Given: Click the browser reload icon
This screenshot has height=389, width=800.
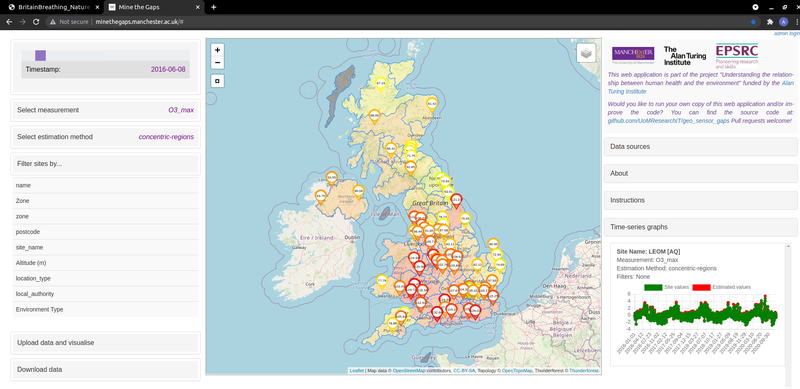Looking at the screenshot, I should coord(36,22).
